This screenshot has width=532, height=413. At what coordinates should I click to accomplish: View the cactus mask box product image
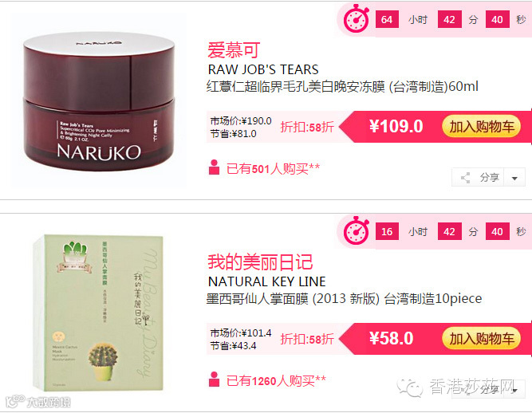[x=98, y=312]
